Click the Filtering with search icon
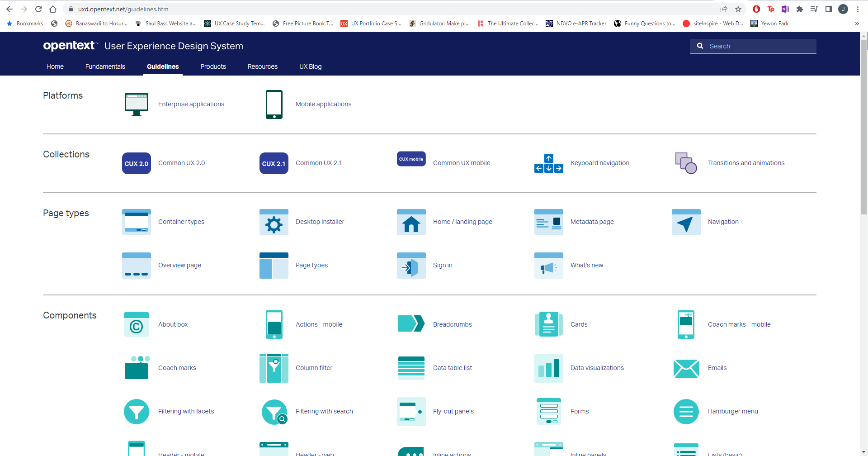This screenshot has width=868, height=456. coord(274,412)
